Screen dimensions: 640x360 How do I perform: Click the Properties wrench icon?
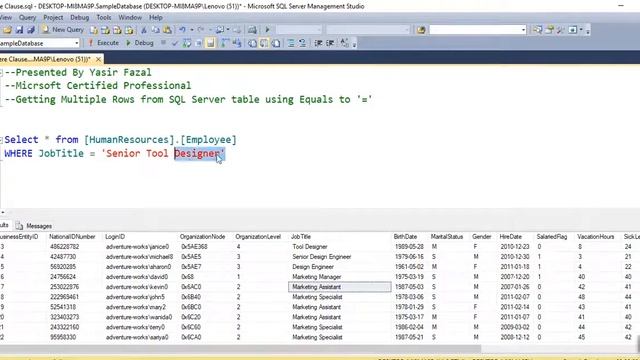click(560, 30)
